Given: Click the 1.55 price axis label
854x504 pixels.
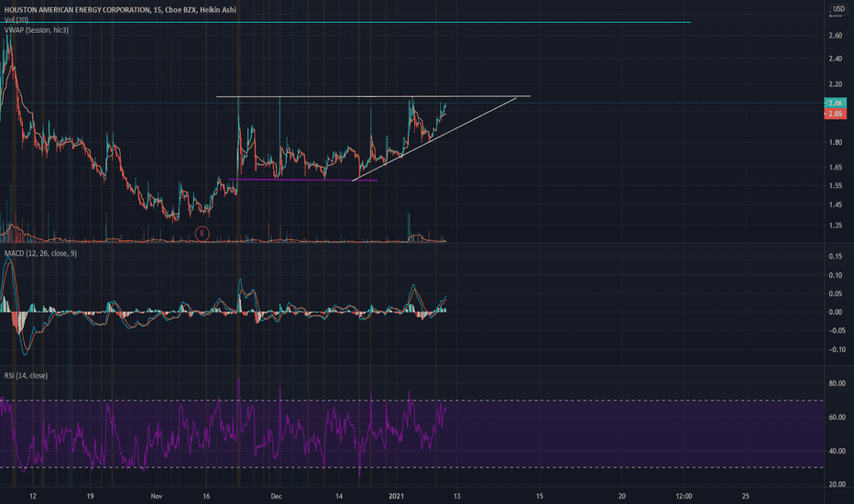Looking at the screenshot, I should click(x=835, y=186).
